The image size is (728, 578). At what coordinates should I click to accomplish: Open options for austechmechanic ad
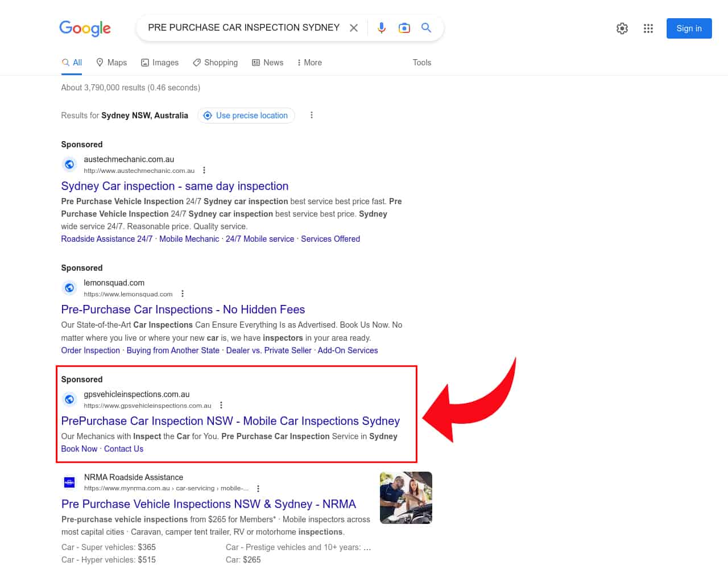[204, 171]
